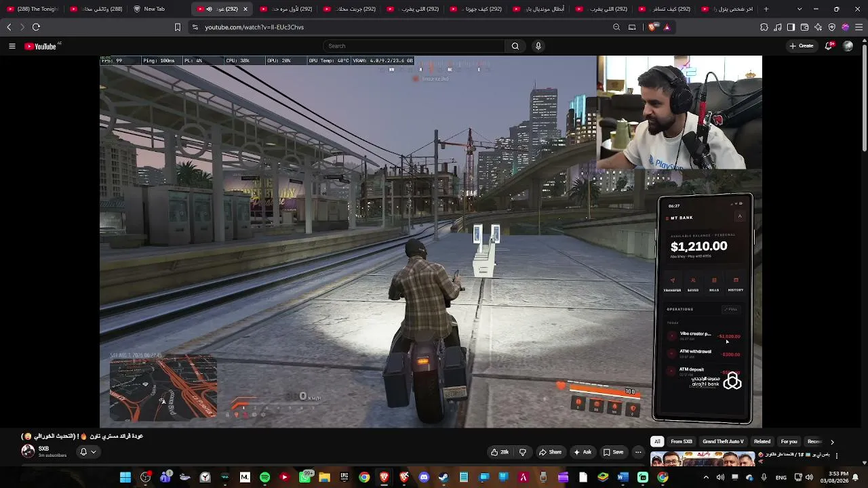Open WhatsApp from the taskbar
868x488 pixels.
click(x=304, y=477)
